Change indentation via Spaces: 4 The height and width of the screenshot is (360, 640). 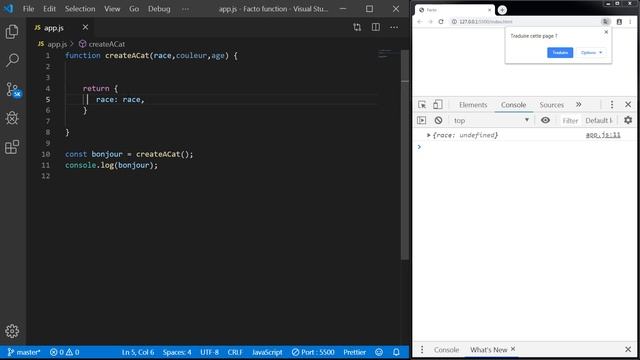[177, 352]
